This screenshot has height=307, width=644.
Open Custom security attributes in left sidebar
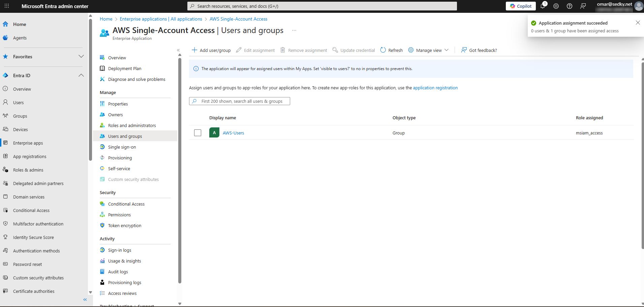tap(38, 278)
